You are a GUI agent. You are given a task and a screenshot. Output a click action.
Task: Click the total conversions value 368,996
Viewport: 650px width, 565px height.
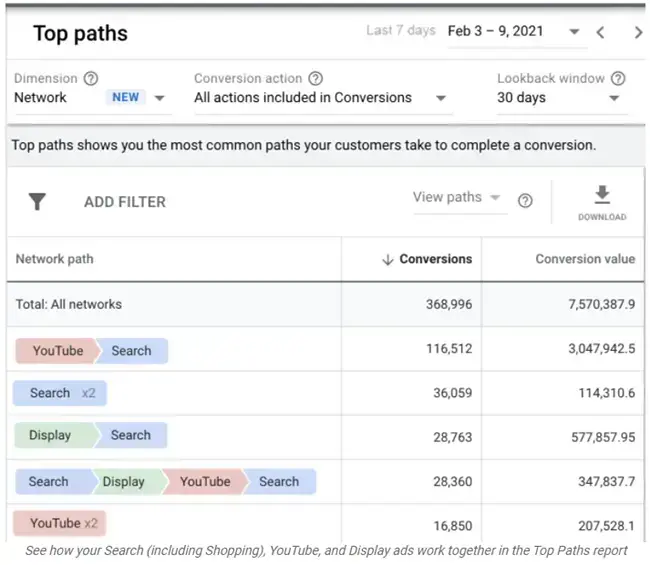click(x=449, y=304)
